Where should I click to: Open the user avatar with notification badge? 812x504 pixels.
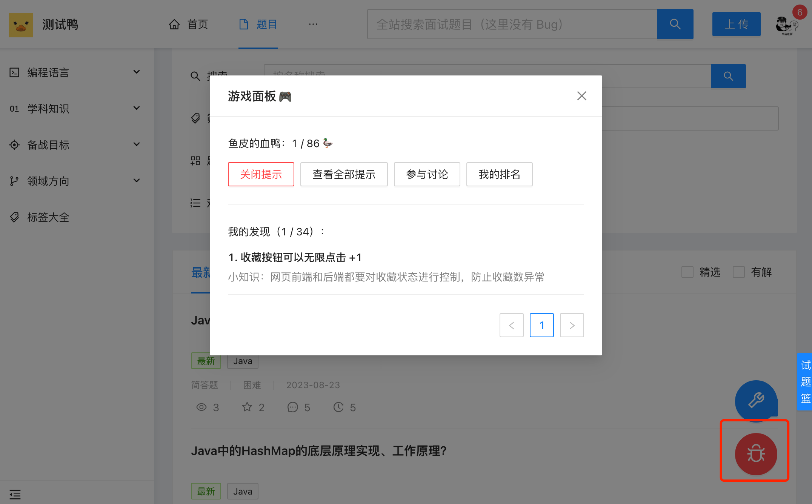786,25
